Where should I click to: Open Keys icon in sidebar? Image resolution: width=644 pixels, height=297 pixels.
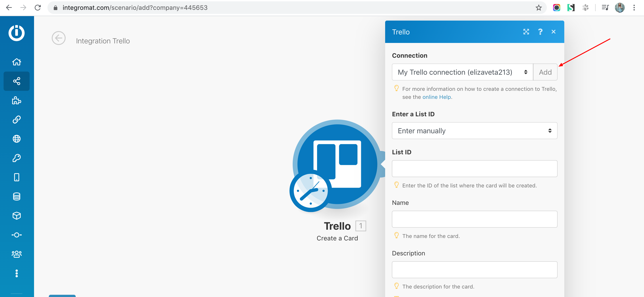pos(17,158)
